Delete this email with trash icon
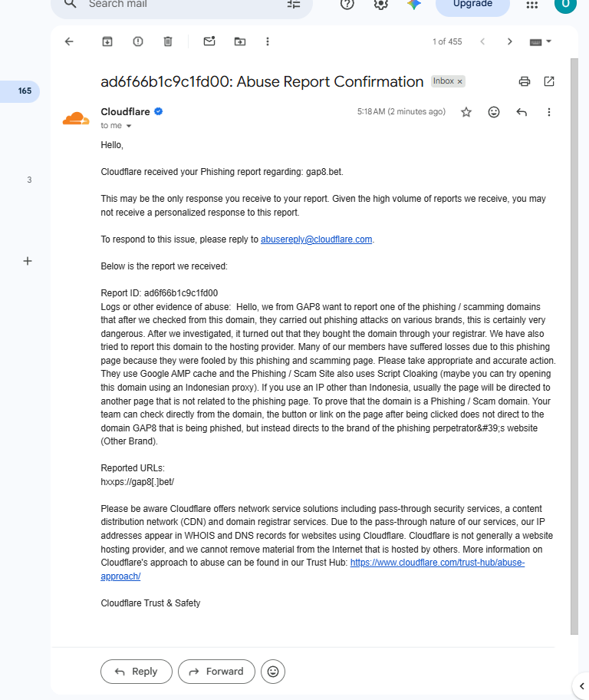Screen dimensions: 589x700 [168, 41]
